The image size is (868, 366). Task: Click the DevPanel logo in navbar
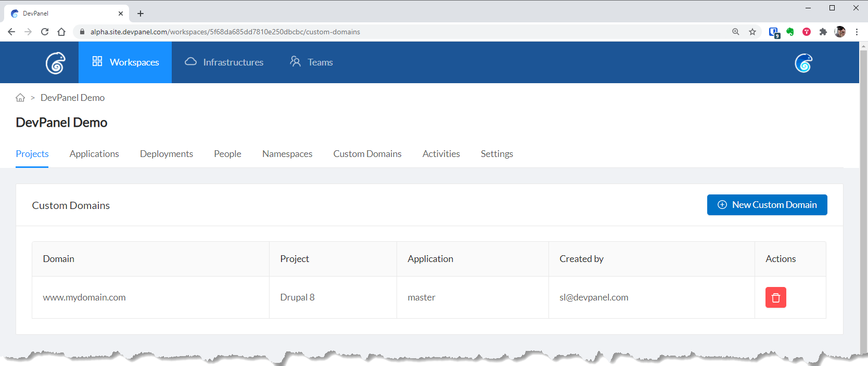(x=55, y=63)
